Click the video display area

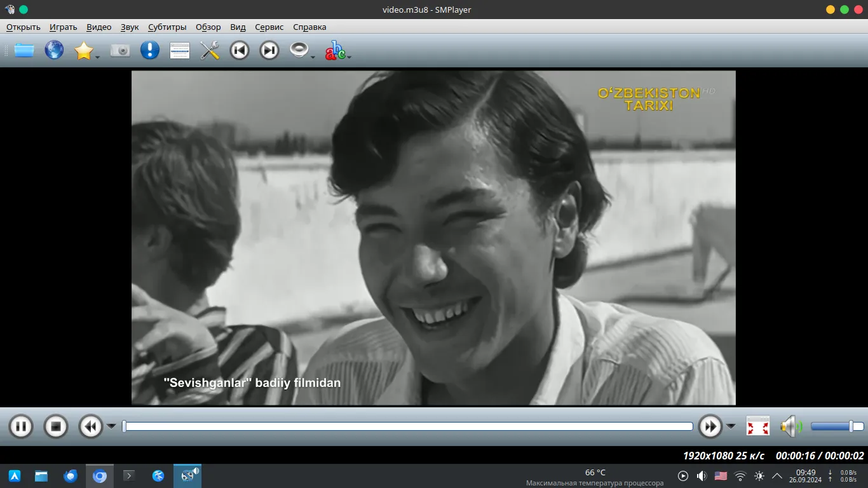tap(433, 238)
